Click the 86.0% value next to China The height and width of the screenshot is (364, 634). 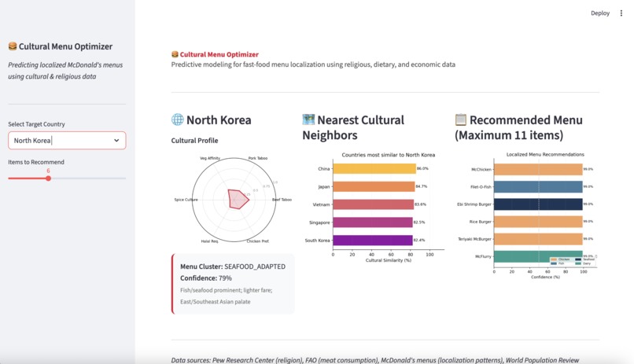click(422, 168)
